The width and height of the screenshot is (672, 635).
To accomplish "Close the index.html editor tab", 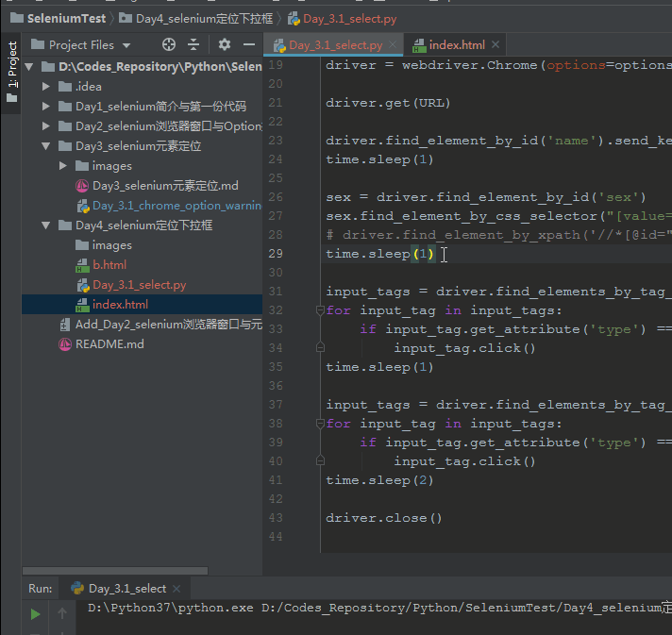I will pos(496,44).
